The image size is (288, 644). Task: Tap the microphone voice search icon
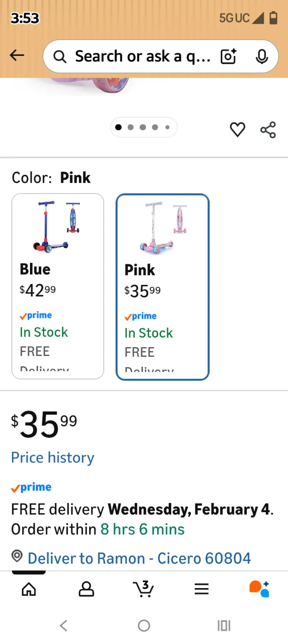262,56
